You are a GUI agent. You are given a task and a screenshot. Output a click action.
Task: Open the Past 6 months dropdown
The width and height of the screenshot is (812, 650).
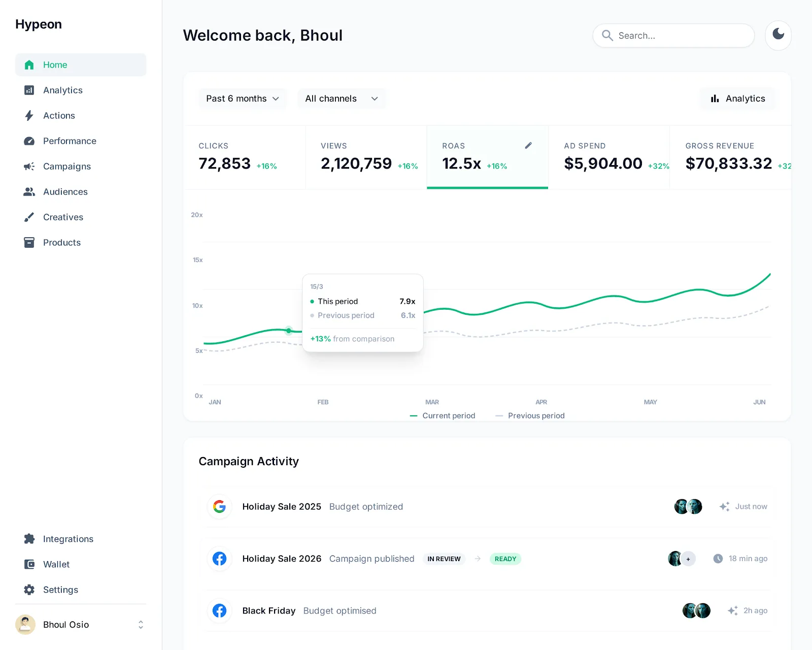242,99
